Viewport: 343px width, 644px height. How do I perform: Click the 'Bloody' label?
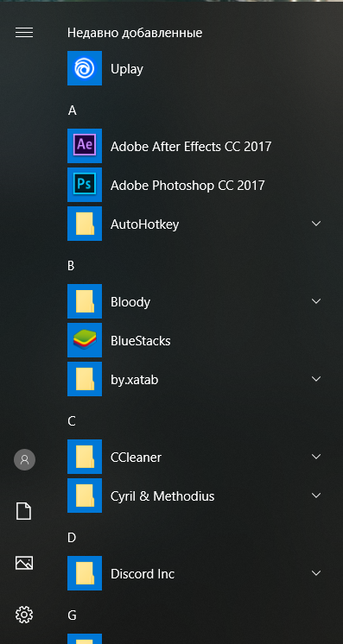click(x=130, y=302)
